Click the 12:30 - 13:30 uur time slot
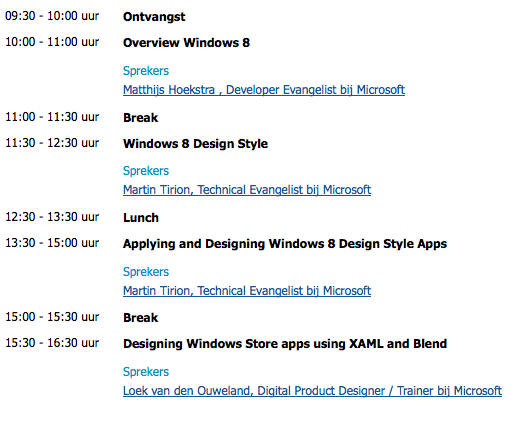Viewport: 532px width, 426px height. 52,217
